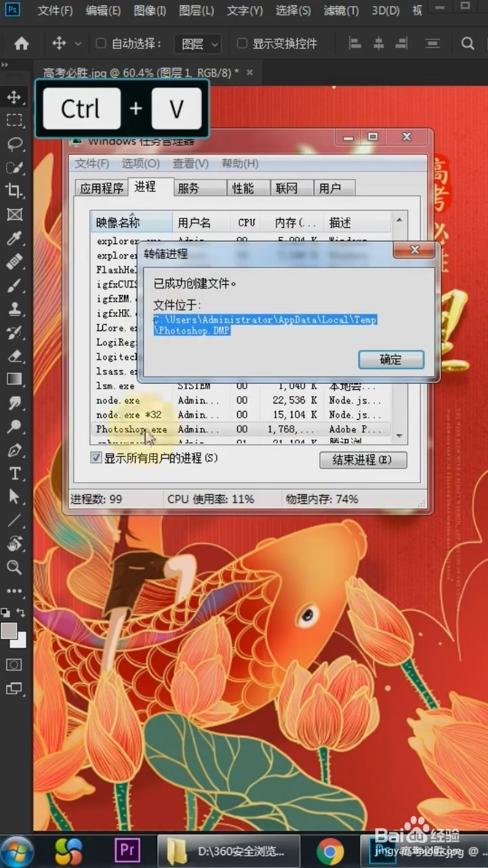Click align left edges icon
Screen dimensions: 488x868
354,43
